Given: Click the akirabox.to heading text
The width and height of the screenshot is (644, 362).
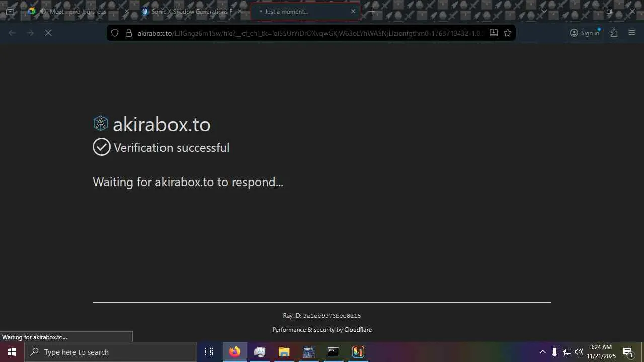Looking at the screenshot, I should tap(162, 124).
